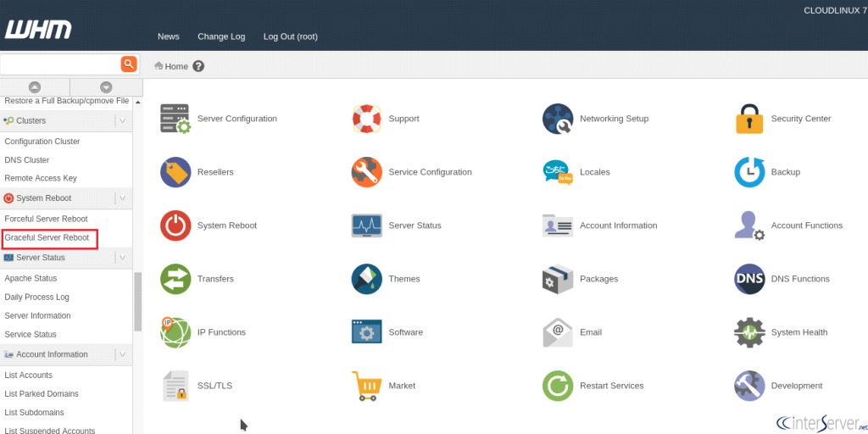The height and width of the screenshot is (434, 868).
Task: Open Remote Access Key link
Action: click(41, 178)
